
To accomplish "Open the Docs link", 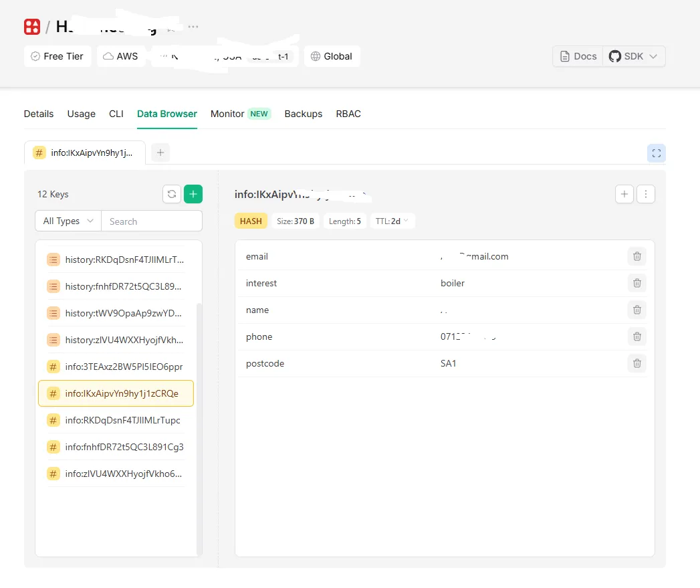I will pyautogui.click(x=578, y=56).
